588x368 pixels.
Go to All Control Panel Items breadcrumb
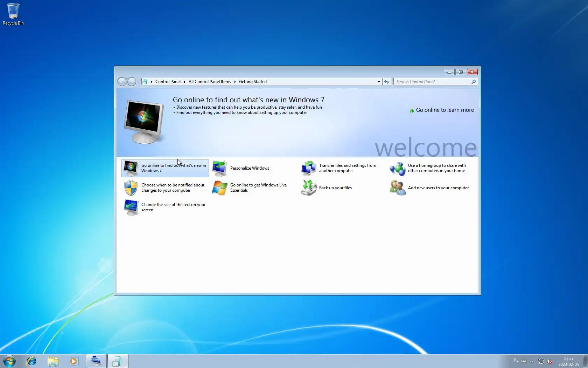coord(210,82)
